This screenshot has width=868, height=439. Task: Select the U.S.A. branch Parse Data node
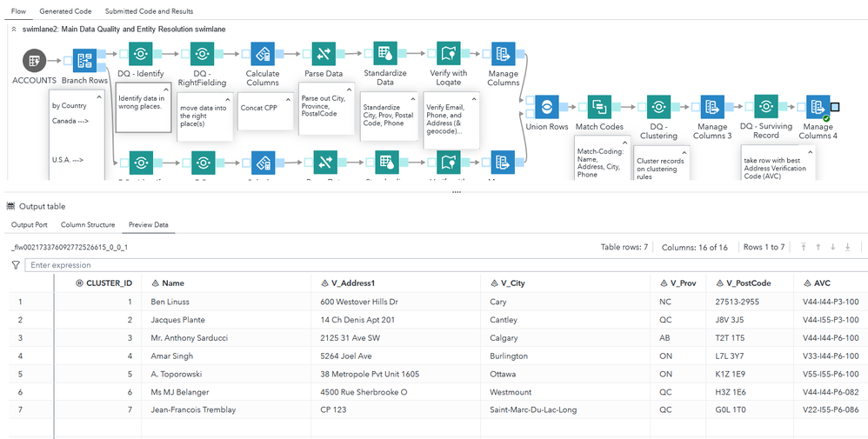tap(324, 163)
